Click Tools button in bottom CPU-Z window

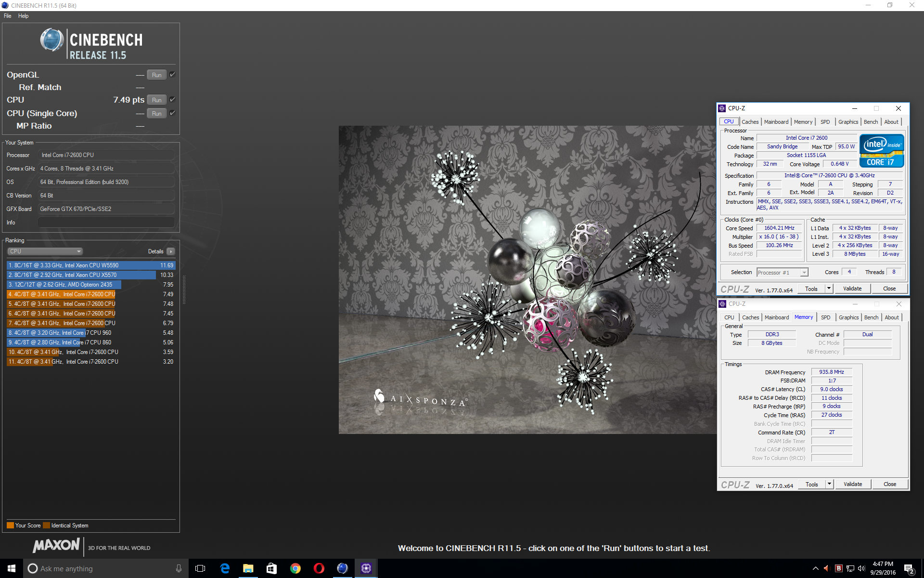pyautogui.click(x=812, y=484)
